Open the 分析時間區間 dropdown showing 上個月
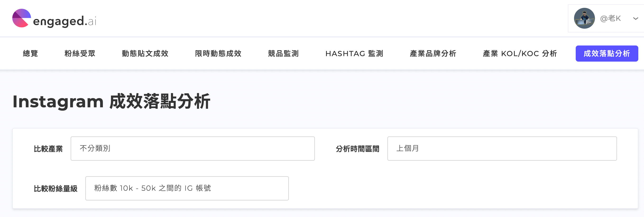 pyautogui.click(x=502, y=148)
